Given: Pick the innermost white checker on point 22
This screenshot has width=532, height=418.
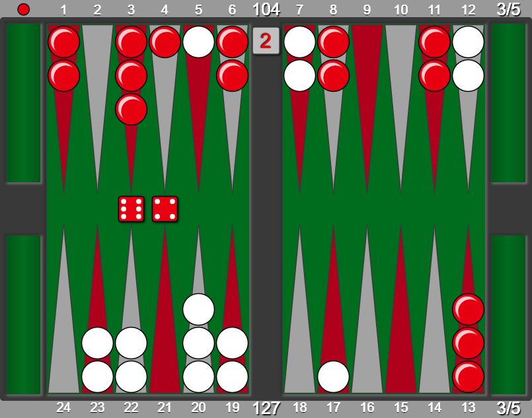Looking at the screenshot, I should pos(132,343).
